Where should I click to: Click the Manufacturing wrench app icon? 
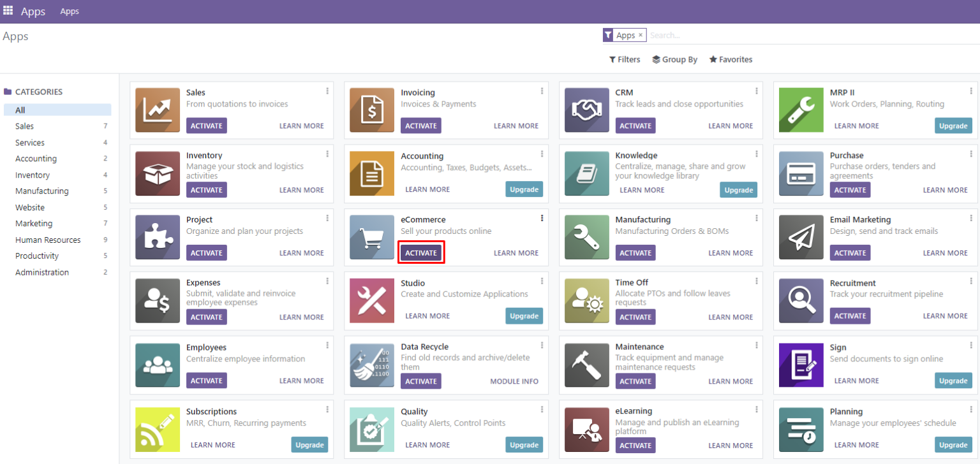(x=586, y=237)
